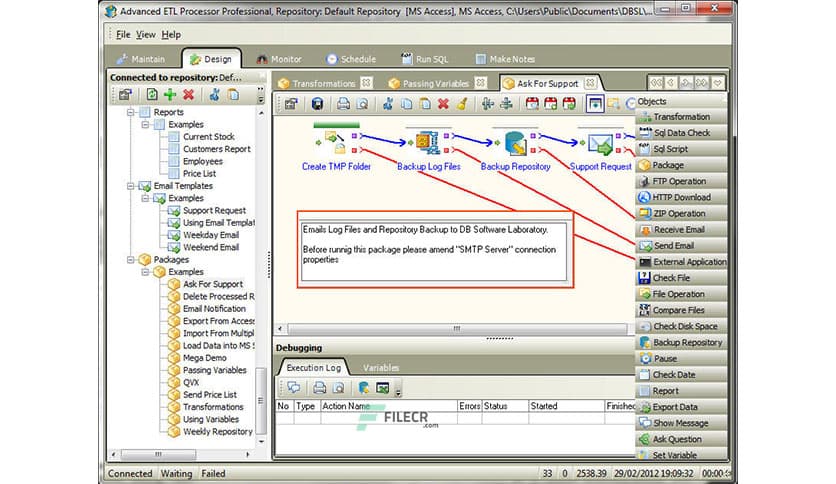Pick the Show Message object
836x484 pixels.
pos(681,423)
